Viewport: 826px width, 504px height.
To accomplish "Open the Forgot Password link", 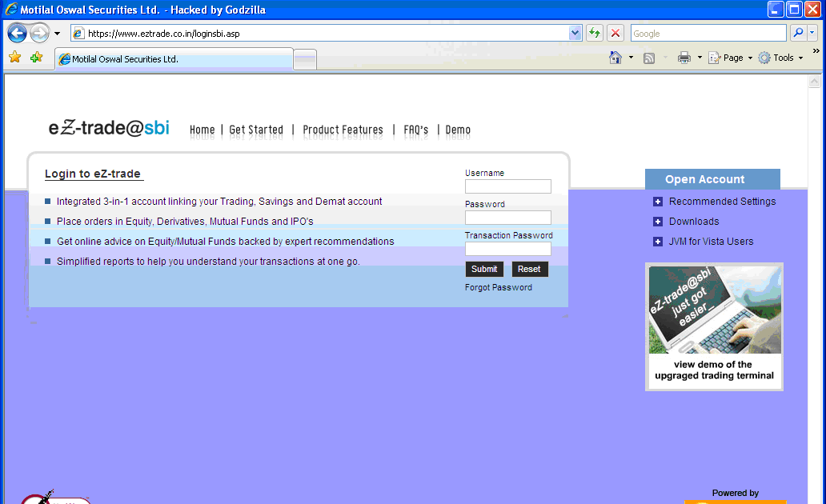I will pos(499,287).
